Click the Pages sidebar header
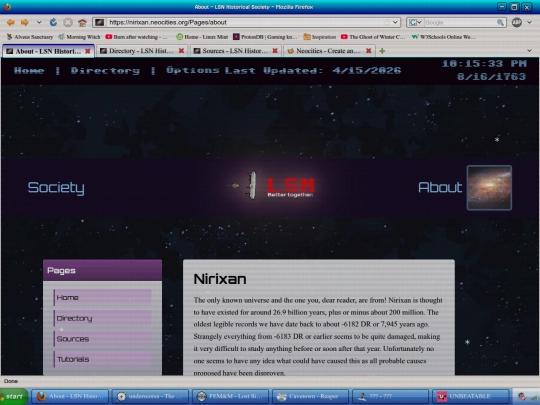The image size is (540, 405). [102, 270]
